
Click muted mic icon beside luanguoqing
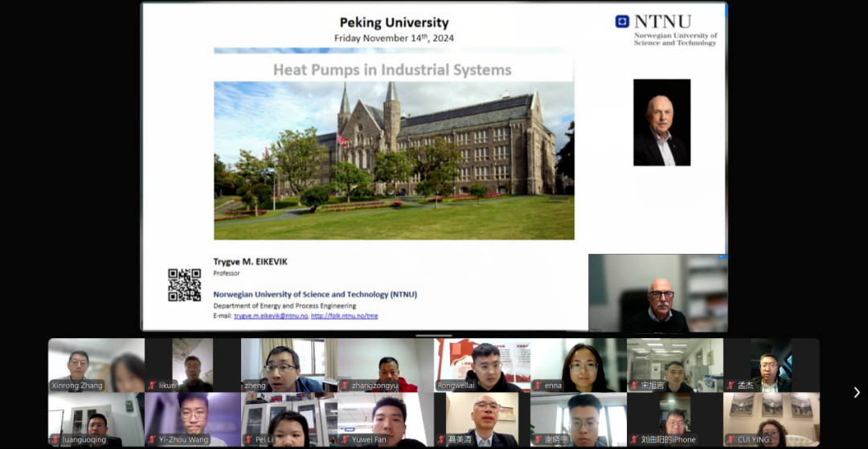[55, 439]
